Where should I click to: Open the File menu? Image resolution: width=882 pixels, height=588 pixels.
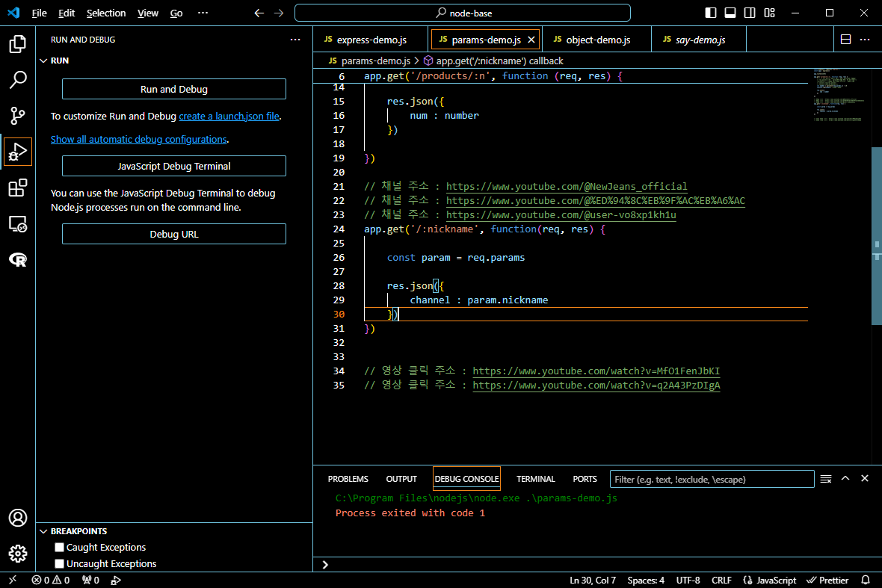(x=39, y=13)
